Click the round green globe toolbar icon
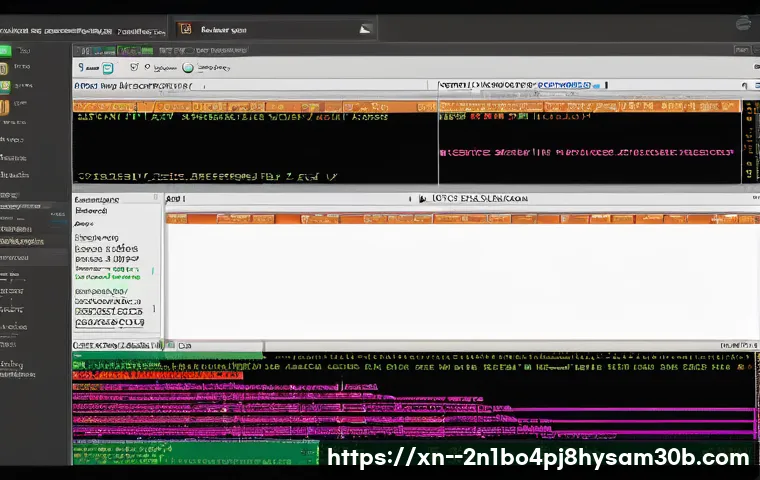 pyautogui.click(x=187, y=68)
